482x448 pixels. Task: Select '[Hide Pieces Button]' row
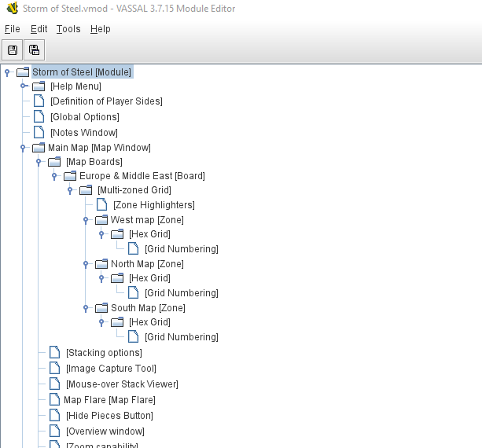109,416
